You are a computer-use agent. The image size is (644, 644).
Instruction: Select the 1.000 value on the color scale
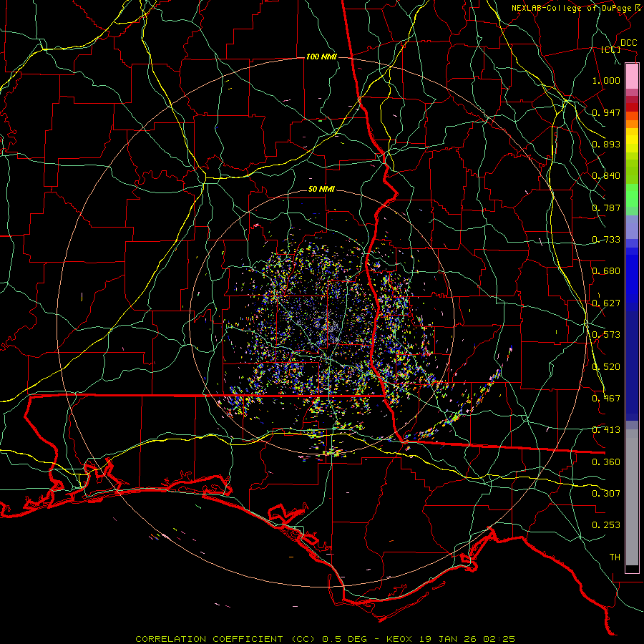coord(606,80)
